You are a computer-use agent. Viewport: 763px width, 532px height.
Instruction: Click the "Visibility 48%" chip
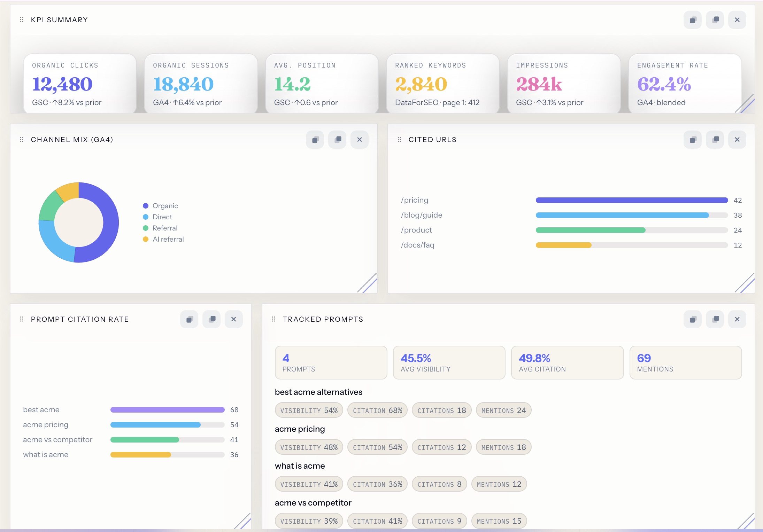309,447
